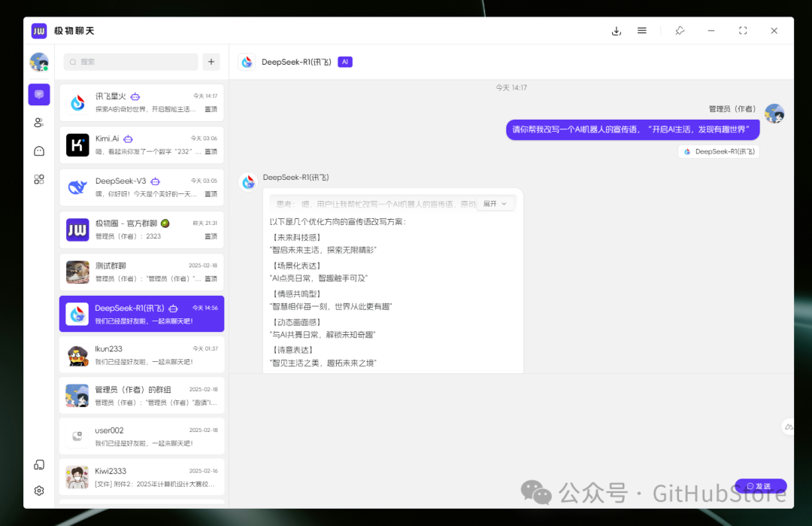The width and height of the screenshot is (812, 526).
Task: Click the 讯飞星火 avatar icon
Action: coord(77,102)
